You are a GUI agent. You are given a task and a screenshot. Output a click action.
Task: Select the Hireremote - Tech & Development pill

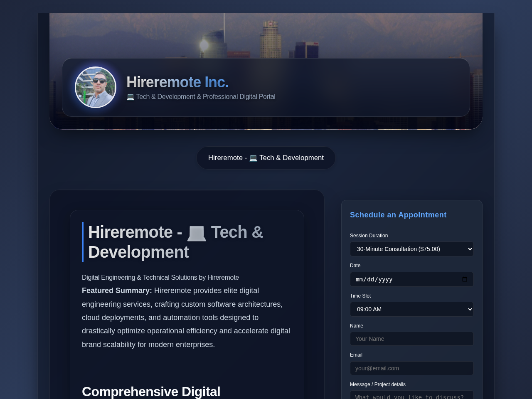tap(266, 158)
